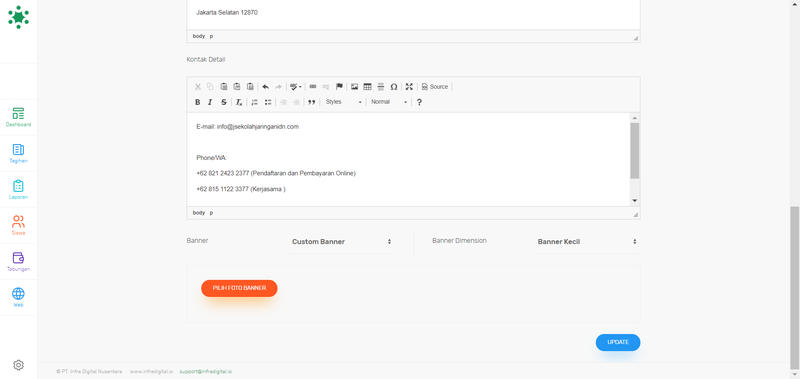
Task: Remove formatting with Tx icon
Action: tap(239, 102)
